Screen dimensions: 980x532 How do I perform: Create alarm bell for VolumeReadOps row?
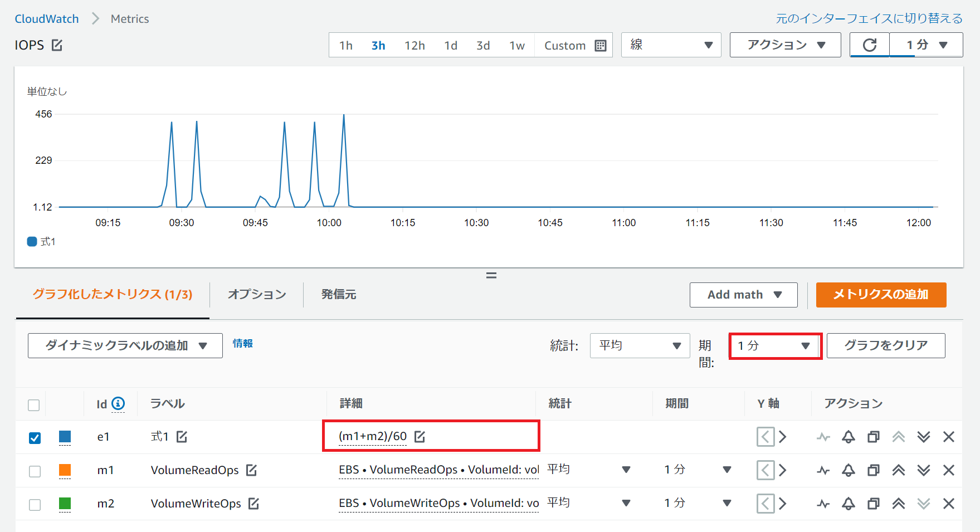[849, 470]
